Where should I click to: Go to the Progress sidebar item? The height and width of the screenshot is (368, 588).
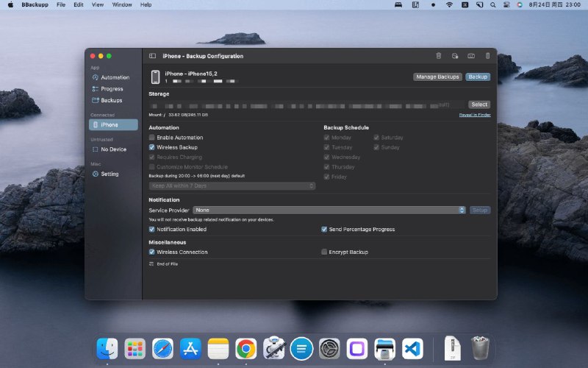[x=112, y=89]
